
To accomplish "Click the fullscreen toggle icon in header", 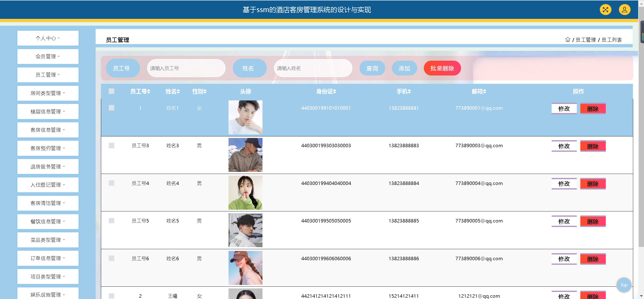I will pos(605,10).
